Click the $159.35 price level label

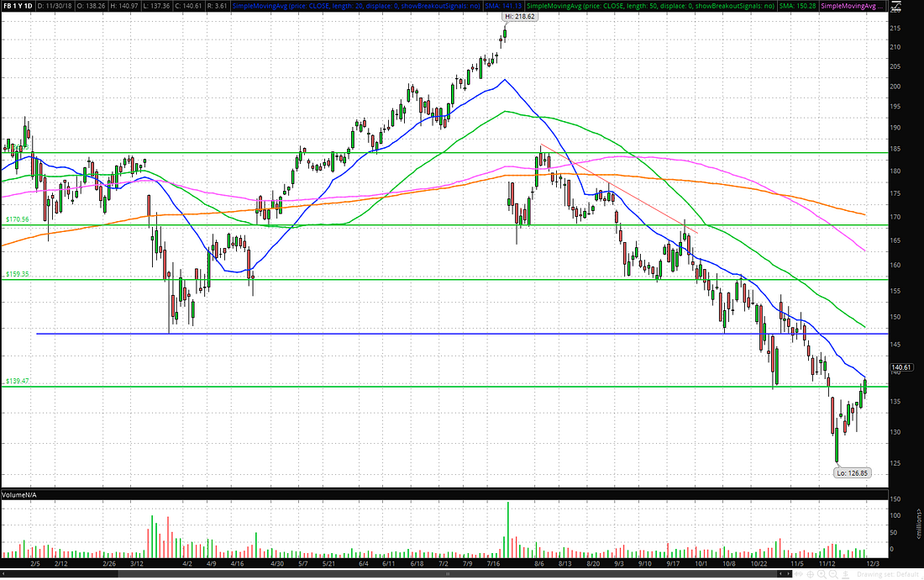(17, 274)
